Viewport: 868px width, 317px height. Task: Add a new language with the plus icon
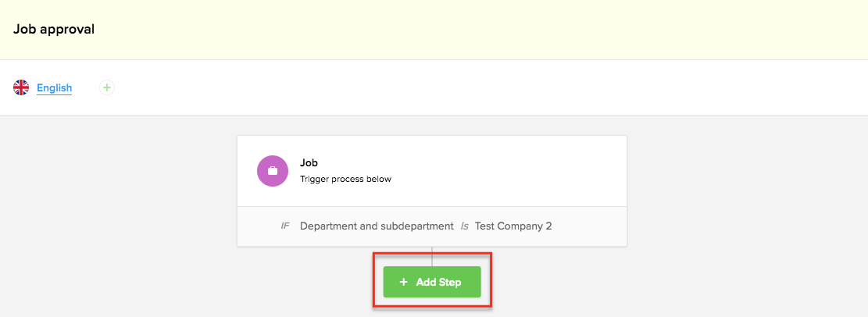tap(107, 87)
